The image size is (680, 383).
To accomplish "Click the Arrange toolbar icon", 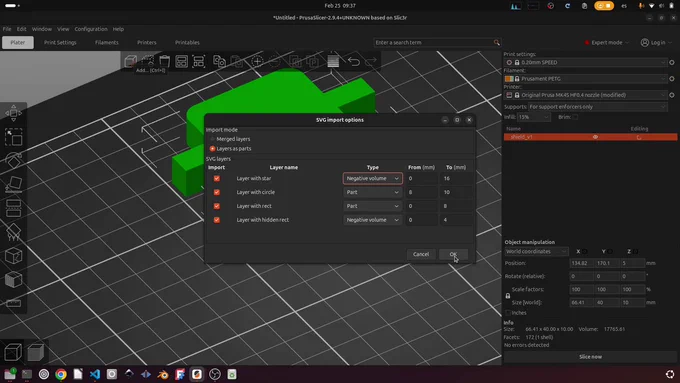I will (181, 61).
